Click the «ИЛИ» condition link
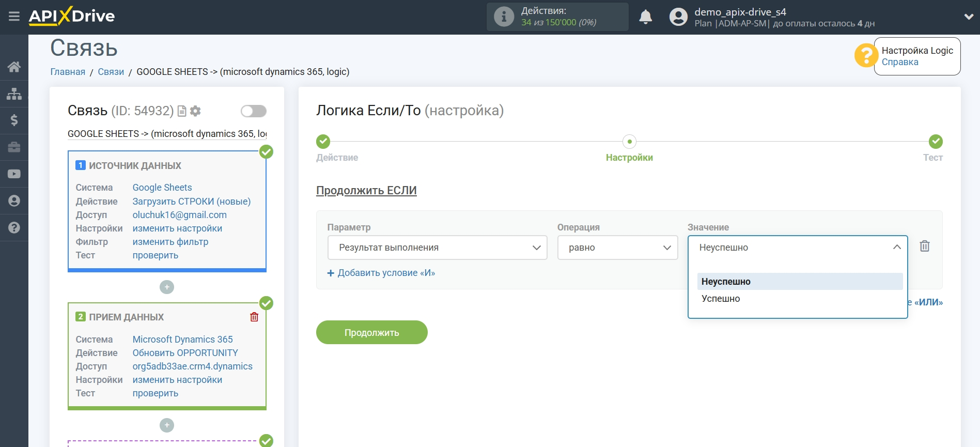 (928, 302)
